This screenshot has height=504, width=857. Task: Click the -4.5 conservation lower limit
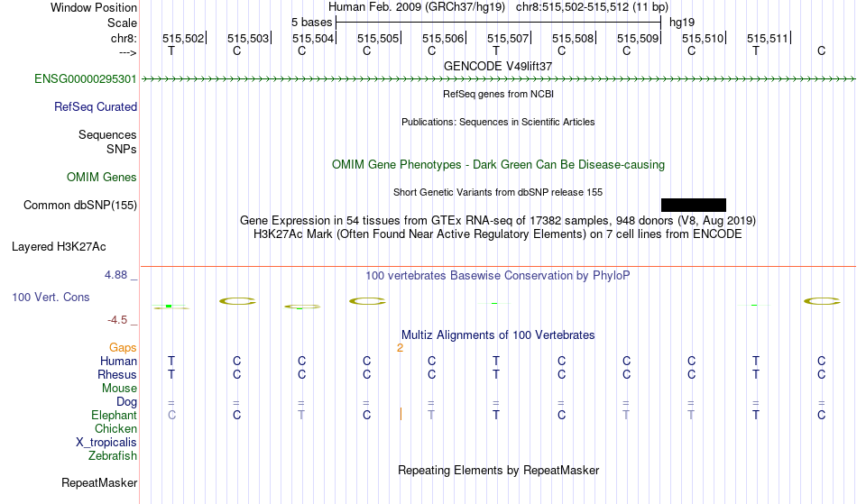pos(117,320)
